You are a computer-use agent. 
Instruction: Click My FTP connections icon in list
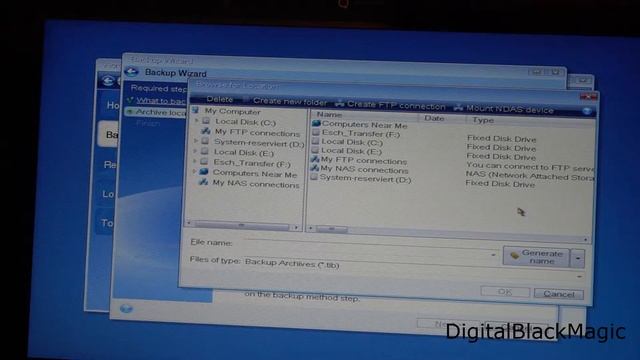[x=314, y=159]
